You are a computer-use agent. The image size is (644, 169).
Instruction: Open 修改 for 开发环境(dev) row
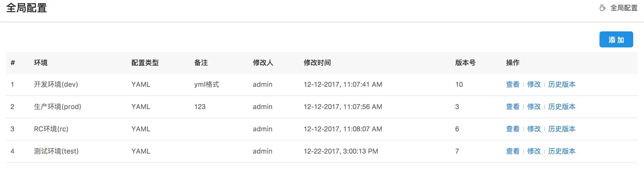(534, 85)
